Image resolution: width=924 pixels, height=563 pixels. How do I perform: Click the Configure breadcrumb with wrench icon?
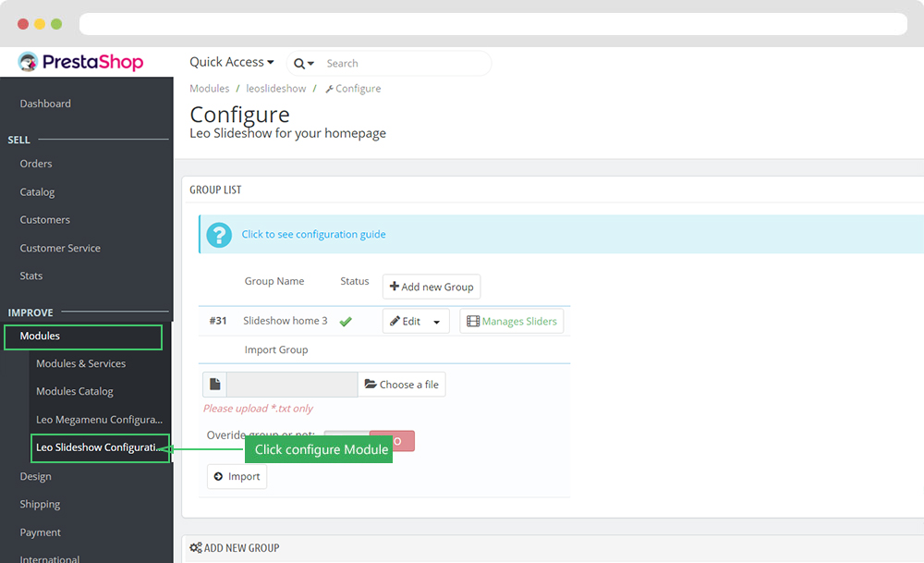(x=353, y=89)
